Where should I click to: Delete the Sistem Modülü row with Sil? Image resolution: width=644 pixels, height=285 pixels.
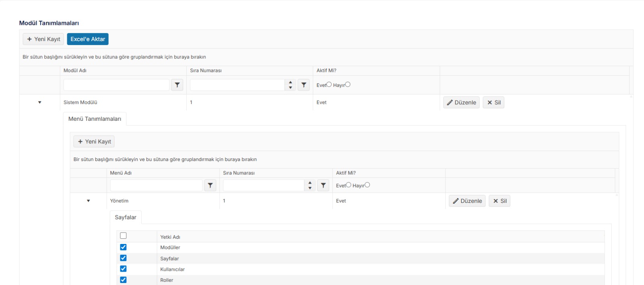pos(493,103)
